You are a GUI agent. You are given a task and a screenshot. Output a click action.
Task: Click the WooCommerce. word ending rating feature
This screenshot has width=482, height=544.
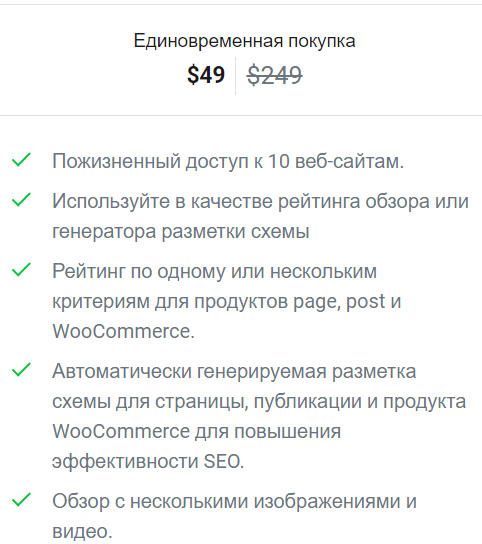tap(124, 331)
